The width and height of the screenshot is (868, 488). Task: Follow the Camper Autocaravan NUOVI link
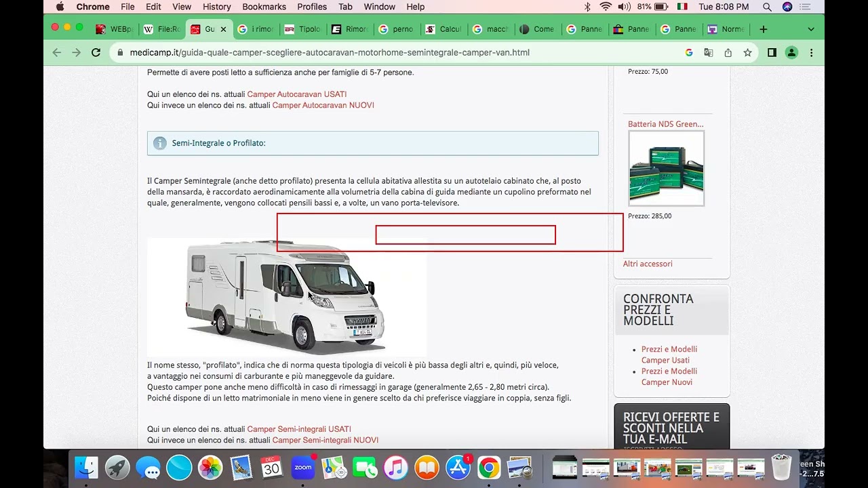pos(323,105)
